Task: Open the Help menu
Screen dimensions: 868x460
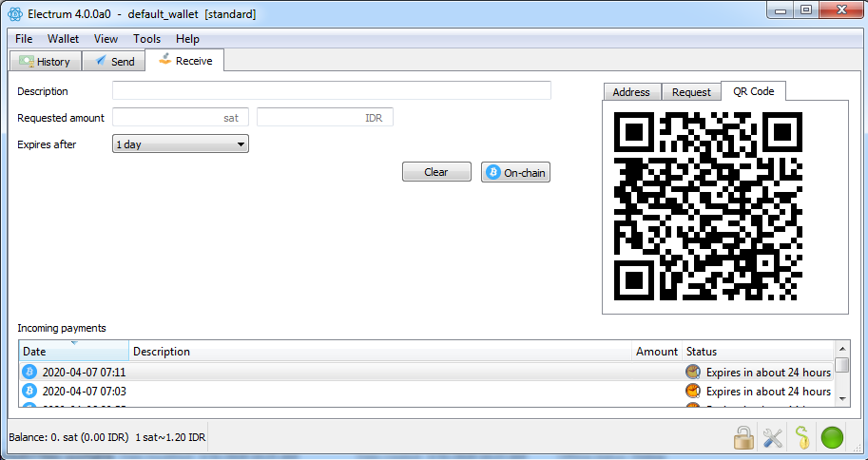Action: [x=187, y=39]
